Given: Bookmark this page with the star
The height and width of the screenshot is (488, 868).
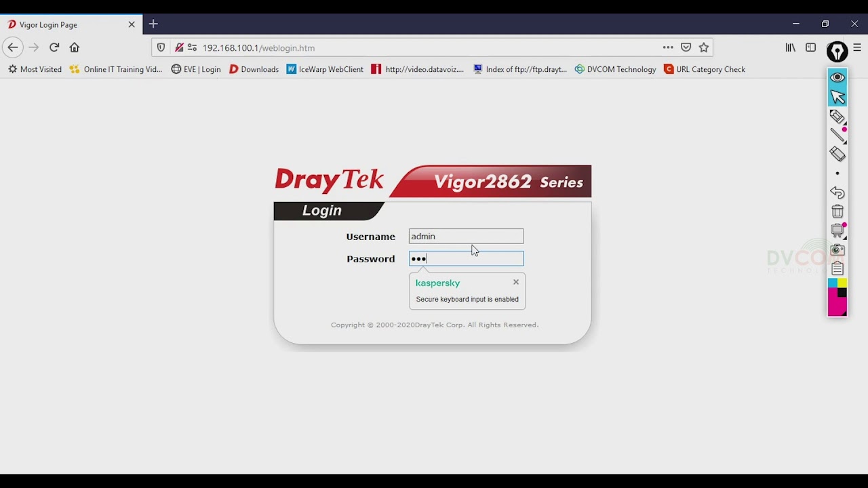Looking at the screenshot, I should (704, 47).
